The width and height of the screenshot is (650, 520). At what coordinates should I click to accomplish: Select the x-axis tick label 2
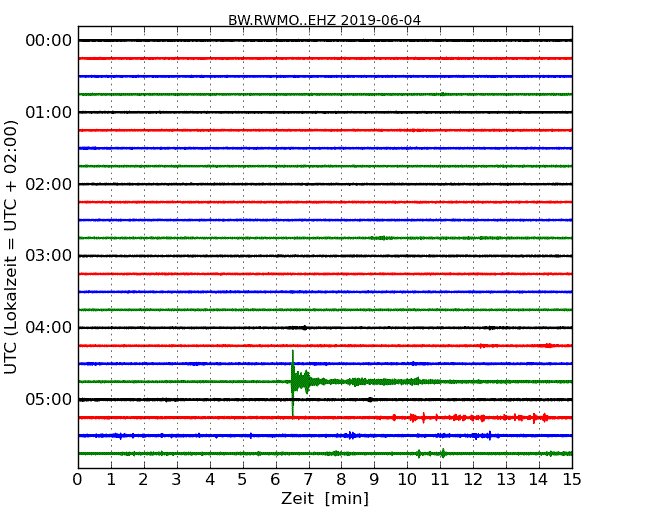(143, 480)
